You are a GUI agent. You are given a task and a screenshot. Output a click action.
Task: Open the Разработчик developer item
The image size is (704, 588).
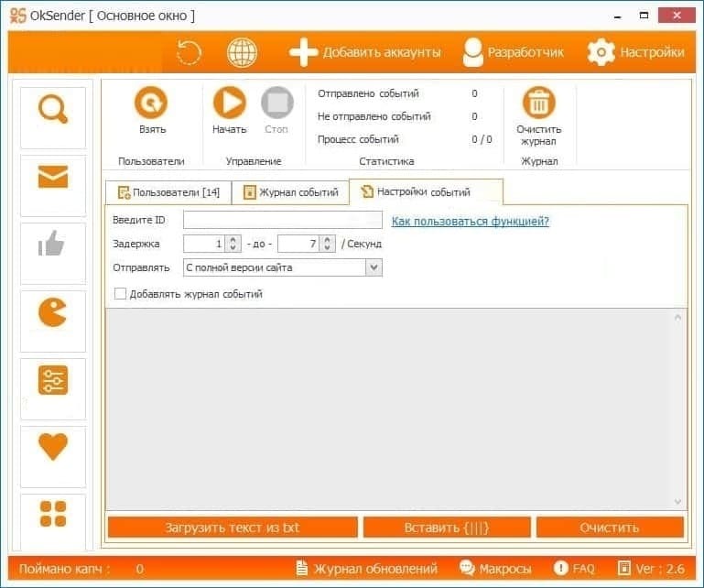tap(514, 52)
